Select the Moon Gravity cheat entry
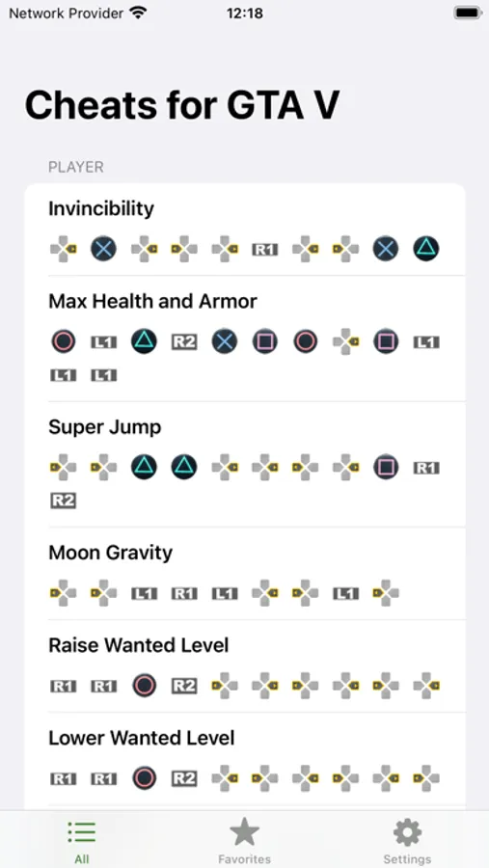The height and width of the screenshot is (868, 489). click(245, 574)
